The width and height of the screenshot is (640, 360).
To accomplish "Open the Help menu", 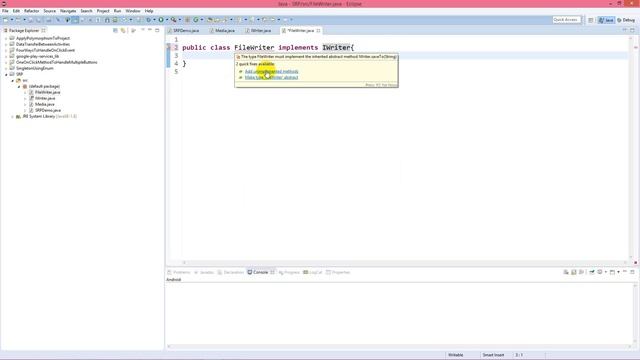I will point(149,11).
